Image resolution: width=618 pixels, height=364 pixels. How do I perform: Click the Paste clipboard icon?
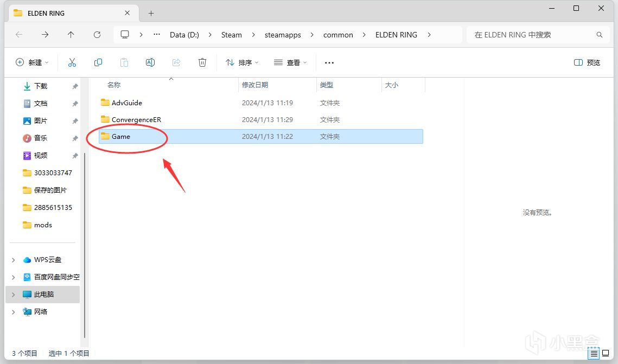pyautogui.click(x=124, y=62)
